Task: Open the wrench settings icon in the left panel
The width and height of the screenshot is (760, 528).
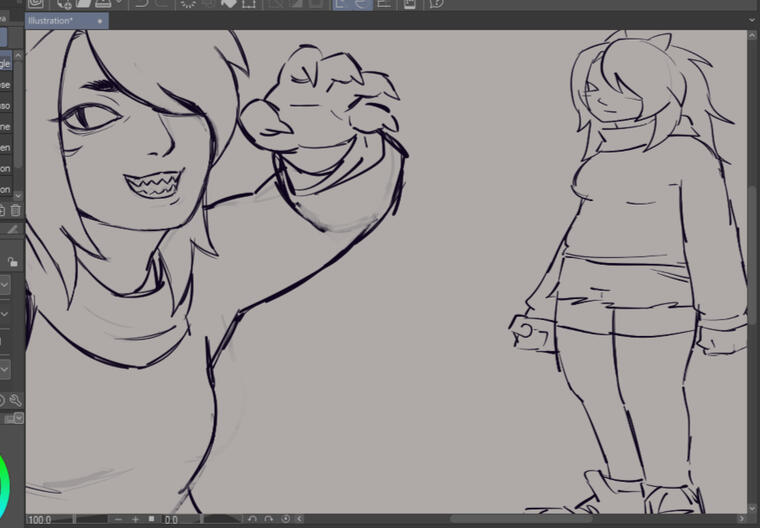Action: [x=15, y=400]
